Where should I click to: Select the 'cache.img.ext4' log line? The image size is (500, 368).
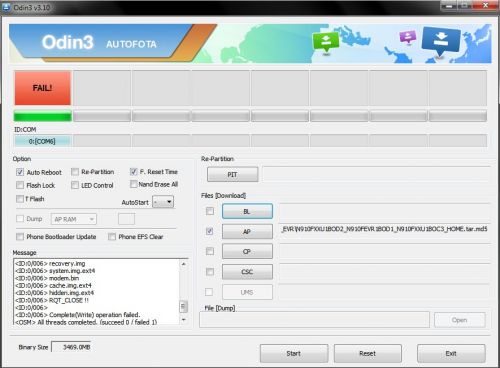point(53,285)
